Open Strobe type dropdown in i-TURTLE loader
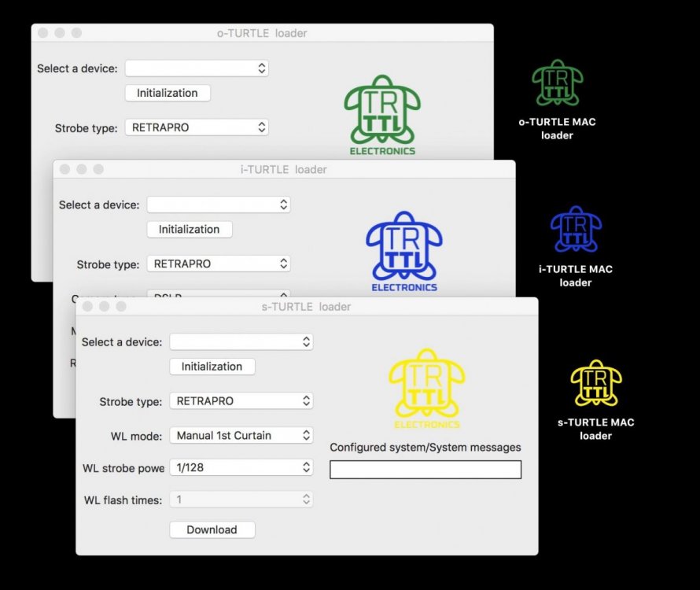Viewport: 700px width, 590px height. click(x=219, y=264)
